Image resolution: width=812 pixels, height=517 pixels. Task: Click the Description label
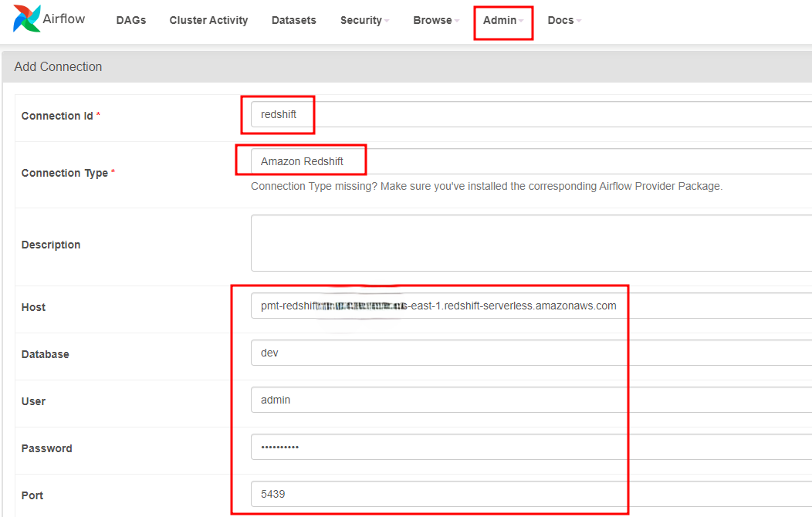click(51, 245)
